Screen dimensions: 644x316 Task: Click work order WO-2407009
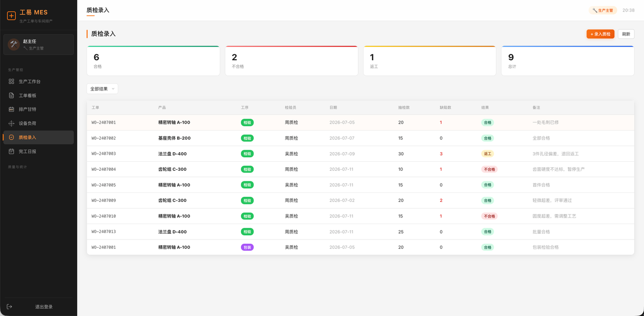[x=103, y=200]
